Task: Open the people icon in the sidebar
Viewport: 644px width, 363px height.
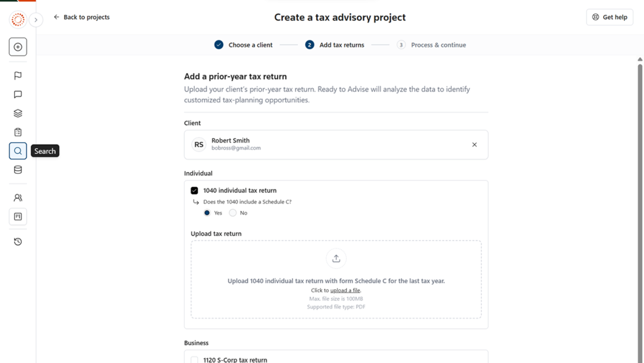Action: click(18, 198)
